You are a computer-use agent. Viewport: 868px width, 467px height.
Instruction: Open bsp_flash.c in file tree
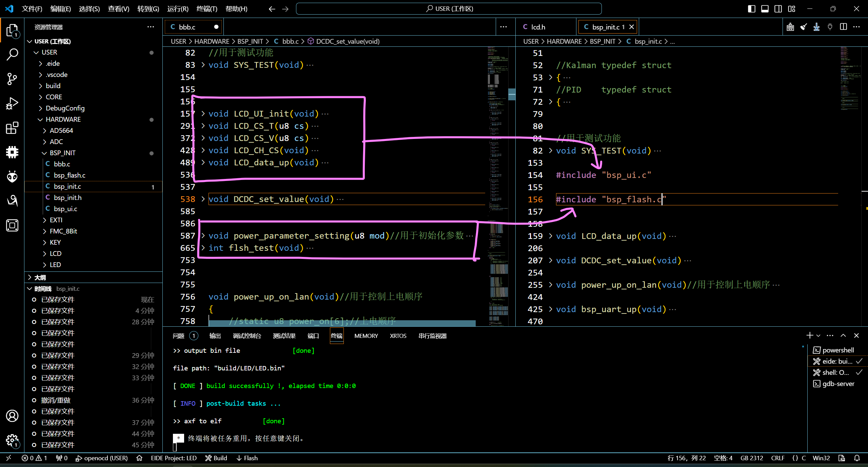point(93,175)
